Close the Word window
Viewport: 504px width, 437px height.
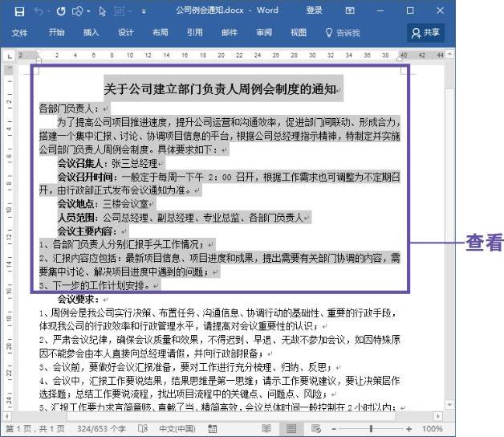click(x=440, y=10)
